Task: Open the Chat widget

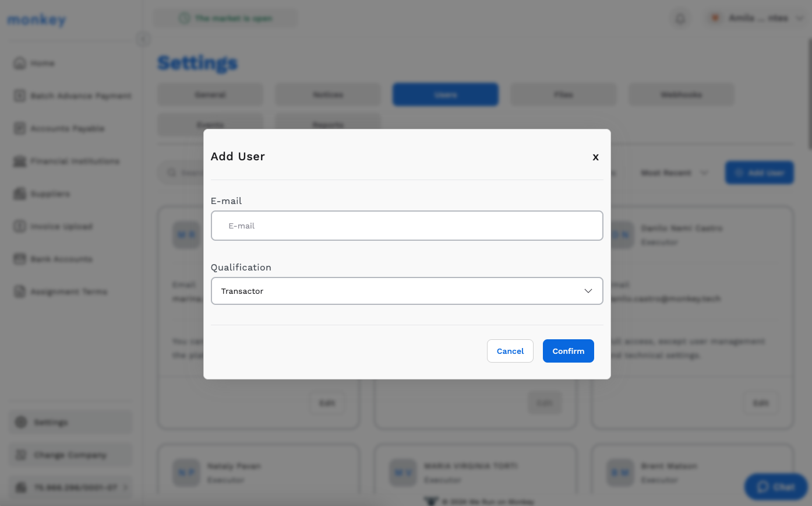Action: tap(775, 487)
